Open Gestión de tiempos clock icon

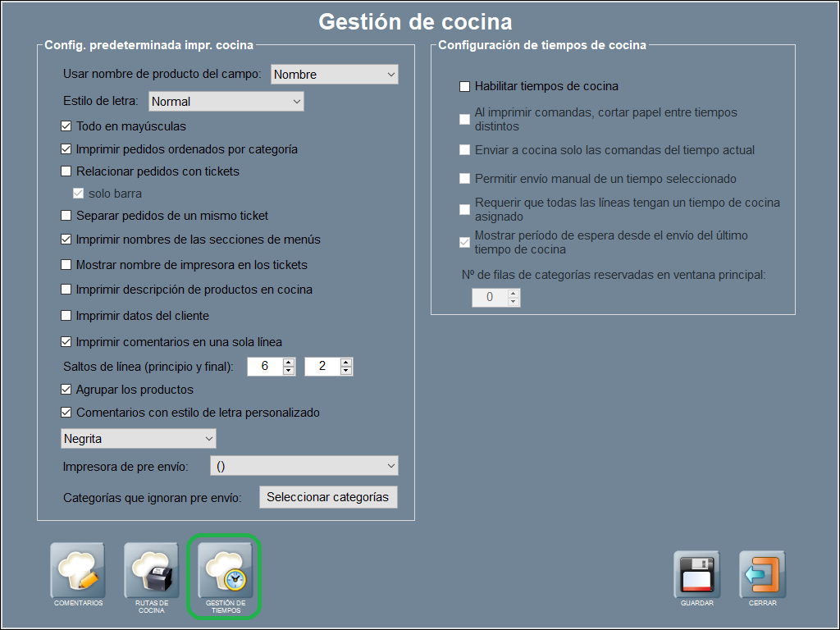point(224,571)
